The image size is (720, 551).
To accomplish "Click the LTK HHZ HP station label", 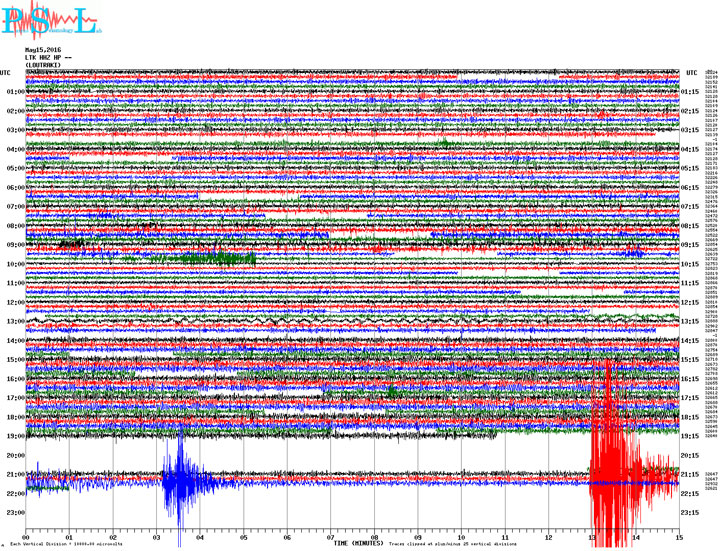I will pyautogui.click(x=50, y=58).
